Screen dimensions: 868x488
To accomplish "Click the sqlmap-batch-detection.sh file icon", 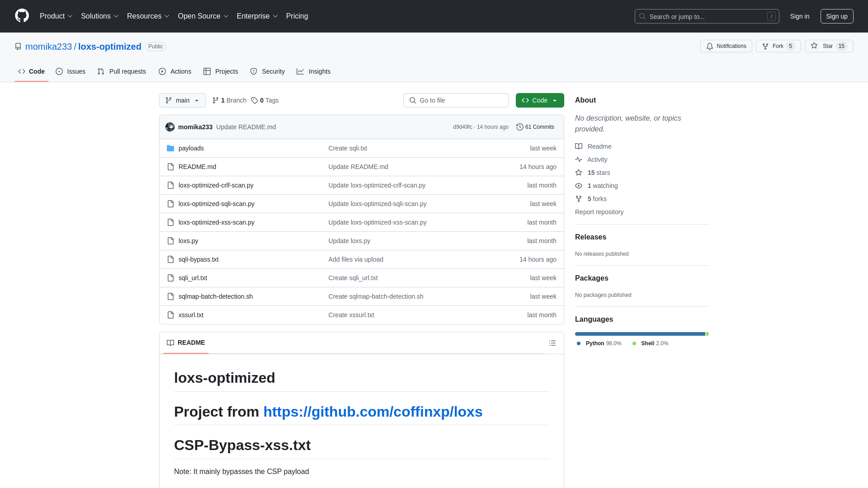I will (170, 296).
